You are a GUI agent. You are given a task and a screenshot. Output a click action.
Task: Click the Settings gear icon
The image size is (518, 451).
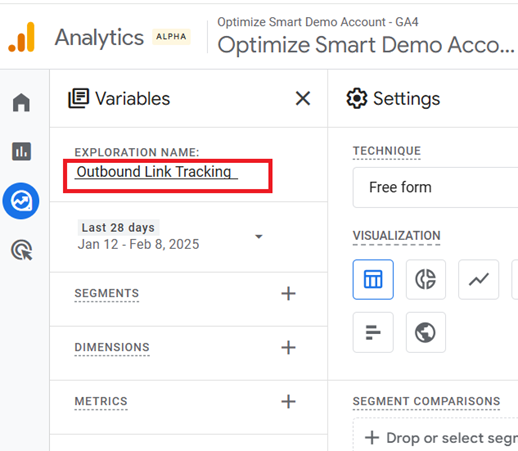click(357, 98)
